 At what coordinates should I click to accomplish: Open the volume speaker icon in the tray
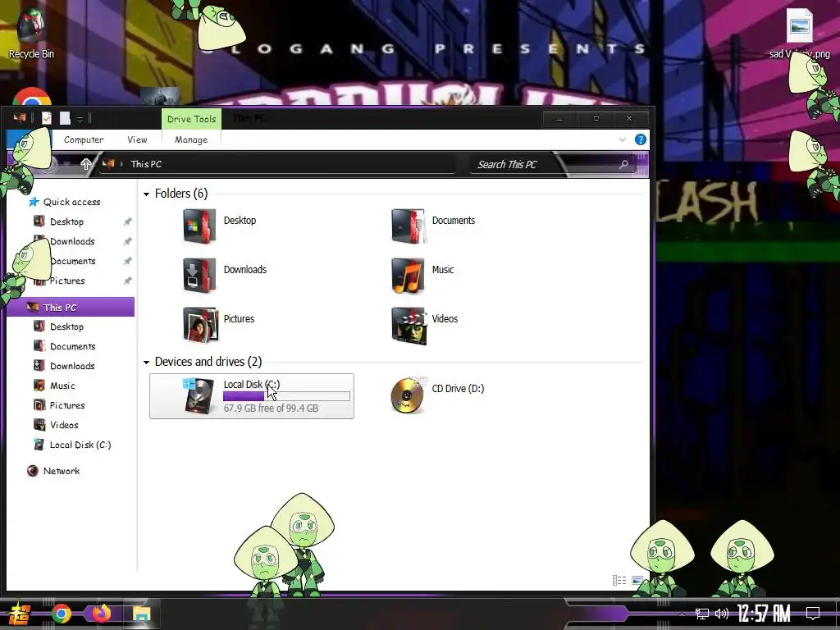pos(722,614)
